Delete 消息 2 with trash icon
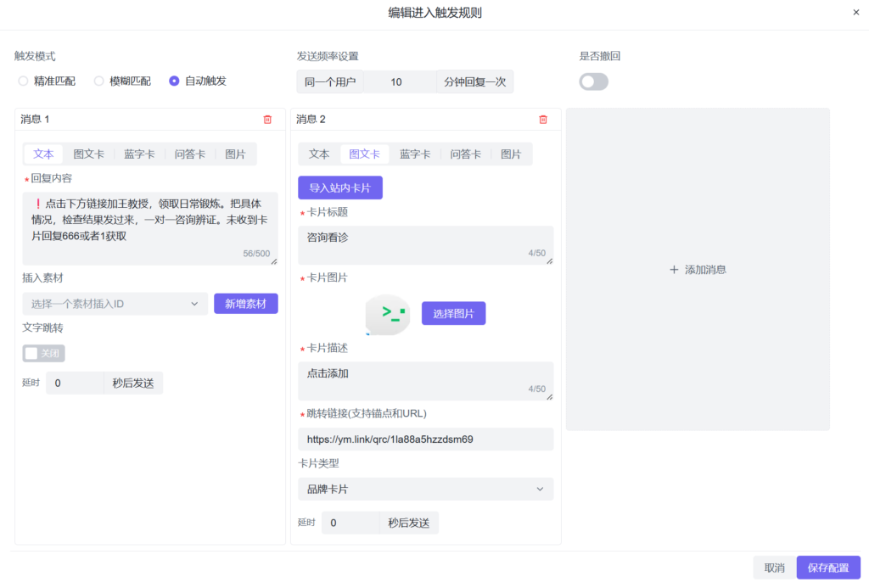Screen dimensions: 869x588 (543, 120)
